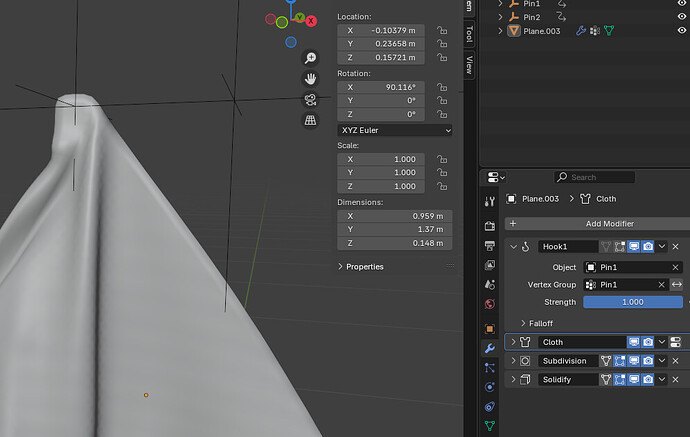Expand the Solidify modifier panel
Image resolution: width=690 pixels, height=437 pixels.
click(513, 379)
